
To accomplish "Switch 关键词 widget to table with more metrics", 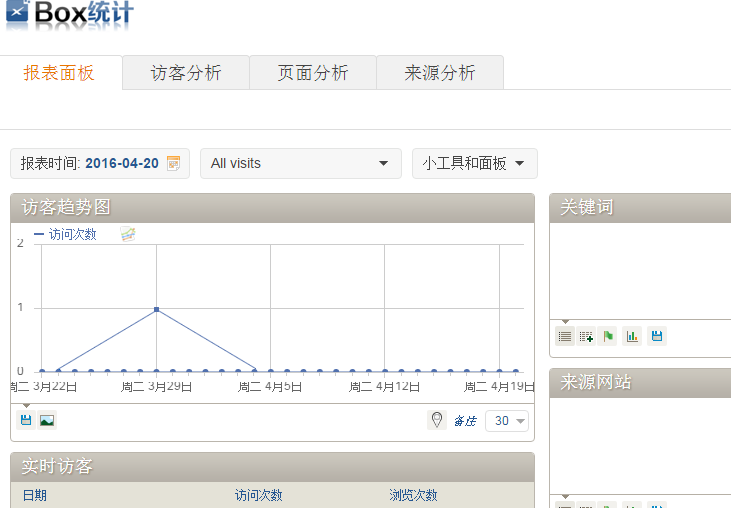I will [x=586, y=336].
